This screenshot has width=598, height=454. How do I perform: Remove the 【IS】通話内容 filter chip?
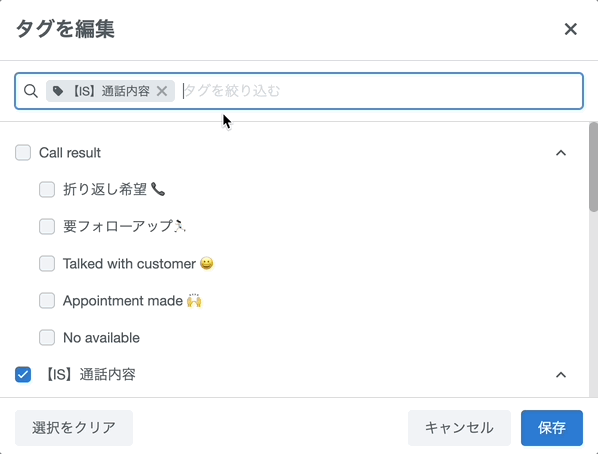162,91
